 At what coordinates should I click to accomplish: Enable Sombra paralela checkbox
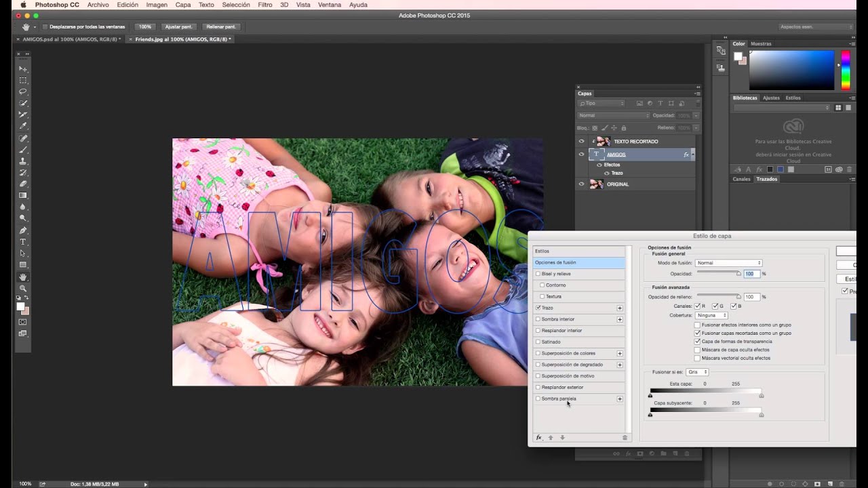538,399
